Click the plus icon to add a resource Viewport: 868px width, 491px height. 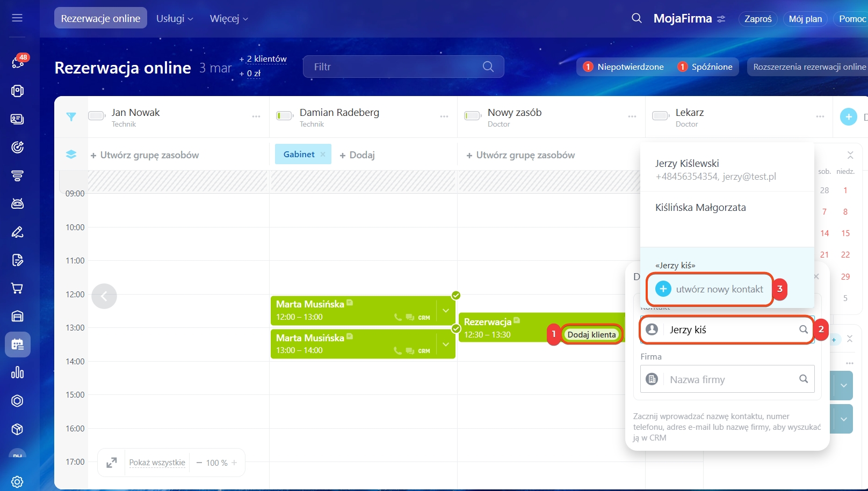pos(848,116)
